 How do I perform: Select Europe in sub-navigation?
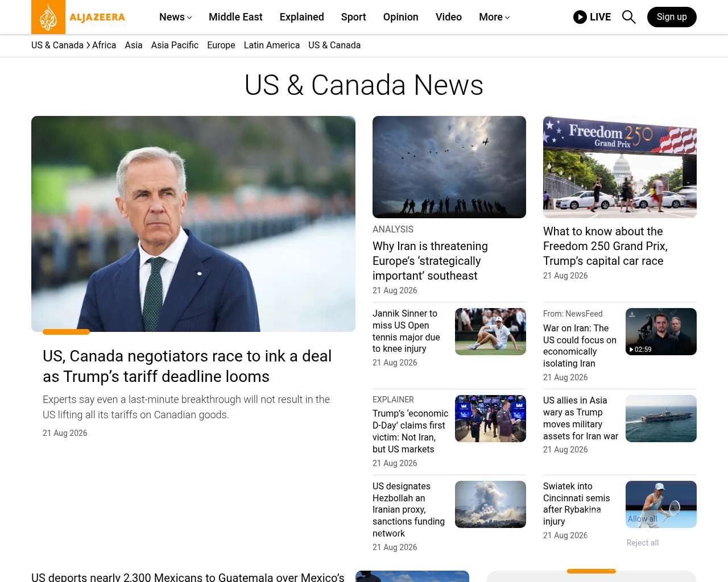point(221,45)
